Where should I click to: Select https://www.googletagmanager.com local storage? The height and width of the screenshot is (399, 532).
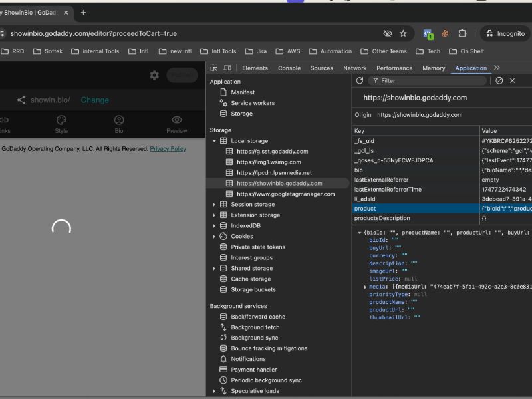(x=286, y=194)
